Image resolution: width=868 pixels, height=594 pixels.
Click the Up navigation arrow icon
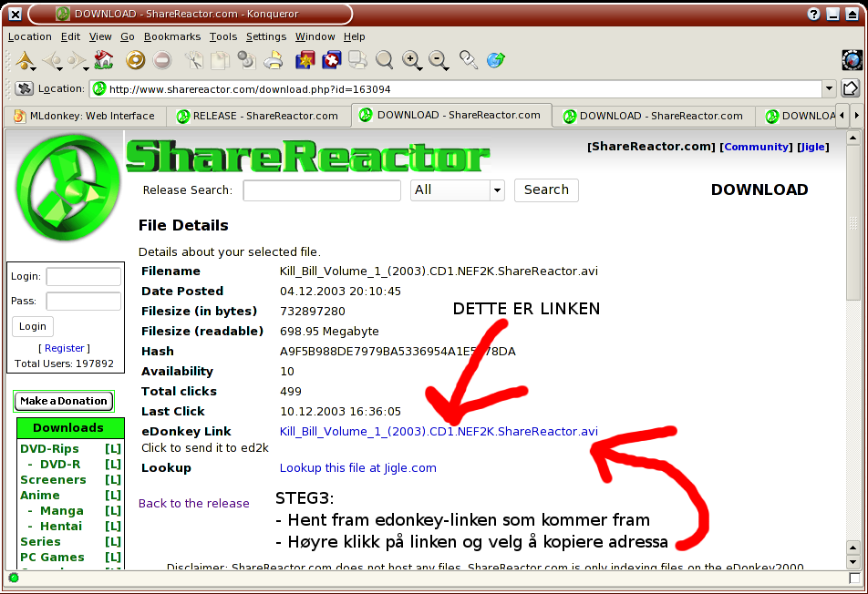(25, 61)
